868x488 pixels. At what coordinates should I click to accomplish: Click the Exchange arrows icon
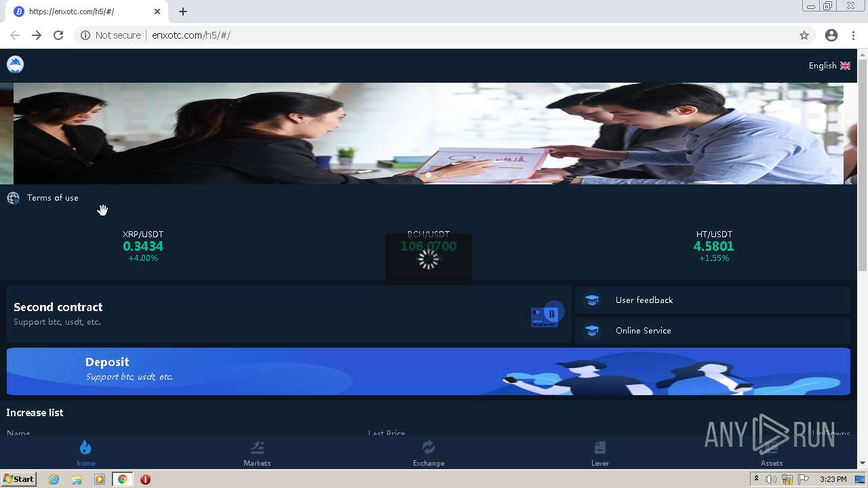coord(429,447)
